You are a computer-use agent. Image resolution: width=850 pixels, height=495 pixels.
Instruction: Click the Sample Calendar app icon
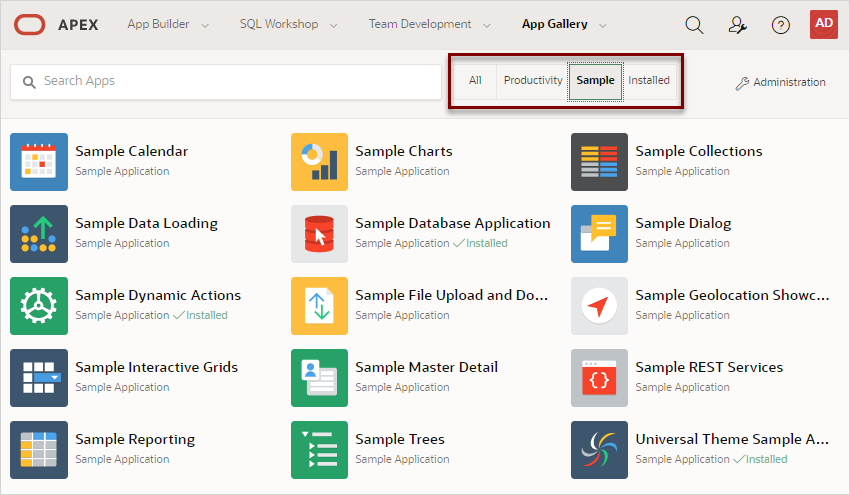[x=39, y=162]
